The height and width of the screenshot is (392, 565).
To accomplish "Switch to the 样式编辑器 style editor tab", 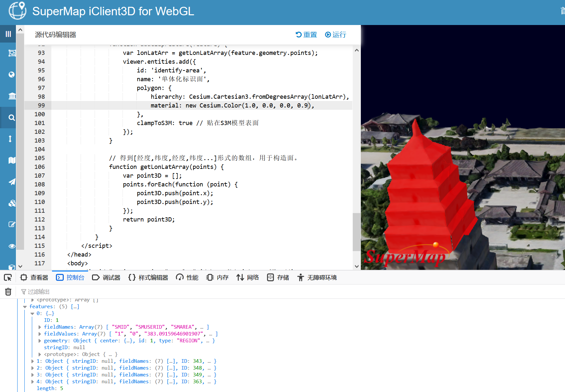I will [148, 278].
